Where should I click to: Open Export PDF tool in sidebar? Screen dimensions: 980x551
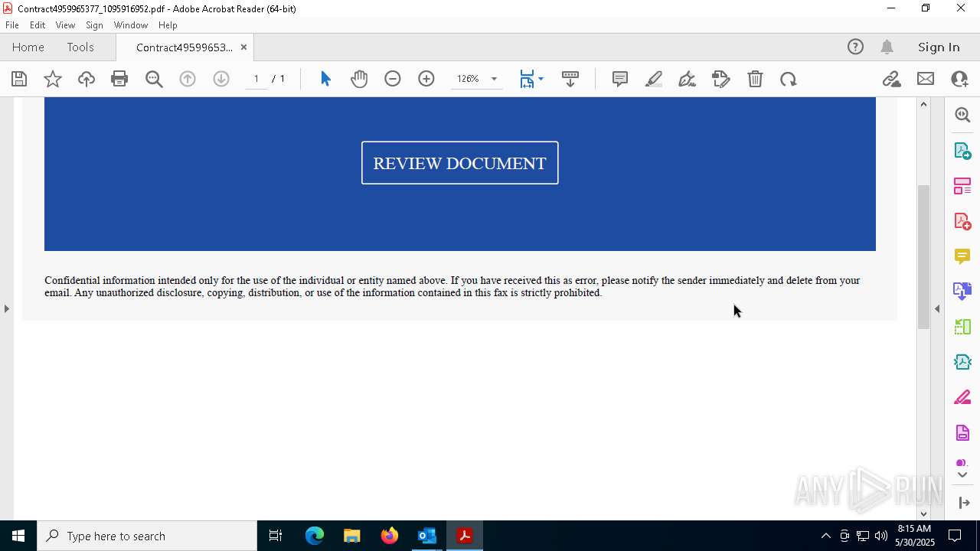pyautogui.click(x=962, y=150)
